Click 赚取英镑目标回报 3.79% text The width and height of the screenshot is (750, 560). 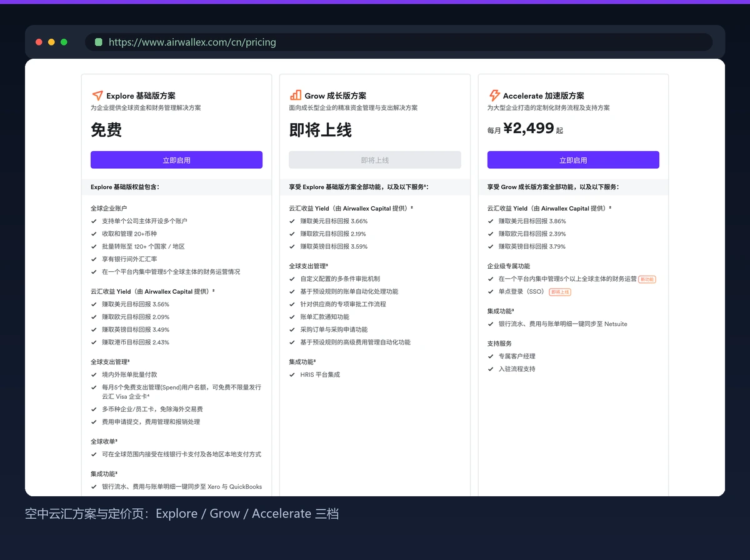pos(532,246)
